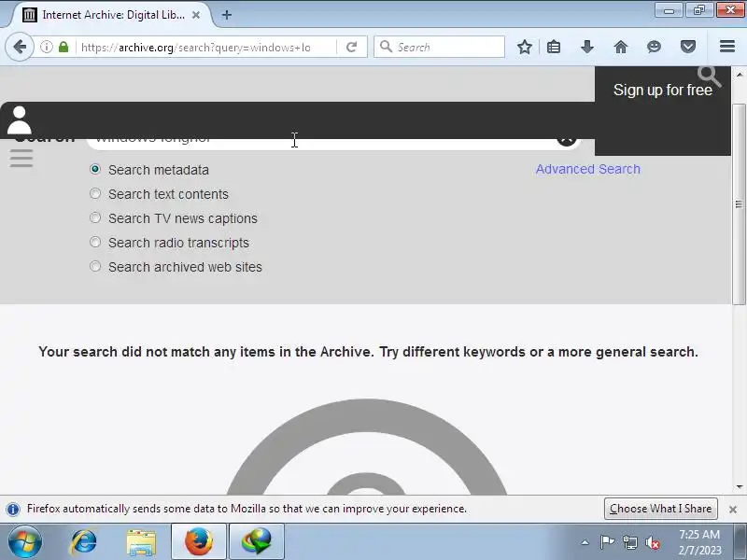Open the Firefox hamburger menu
The width and height of the screenshot is (747, 560).
click(727, 47)
